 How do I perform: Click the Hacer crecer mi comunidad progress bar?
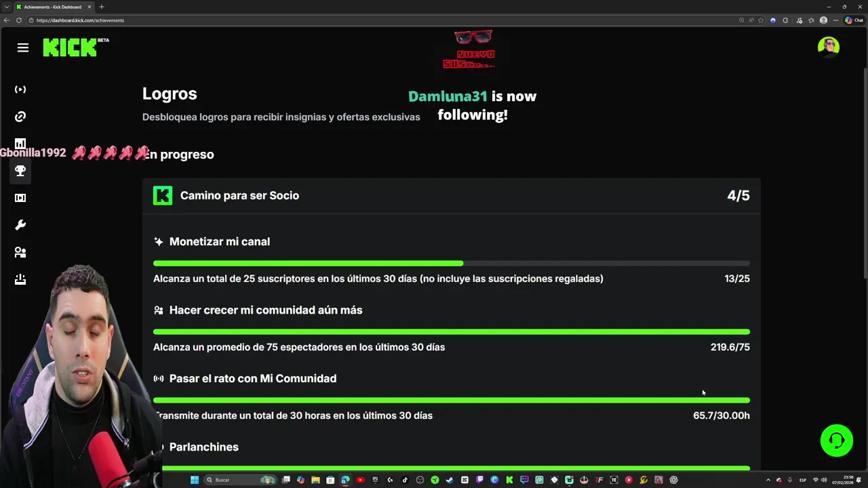pos(452,331)
